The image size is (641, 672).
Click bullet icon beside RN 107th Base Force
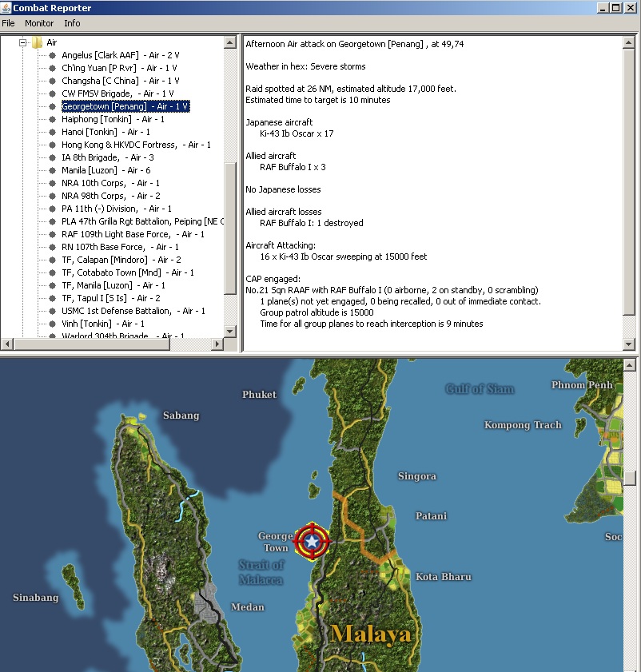[52, 247]
